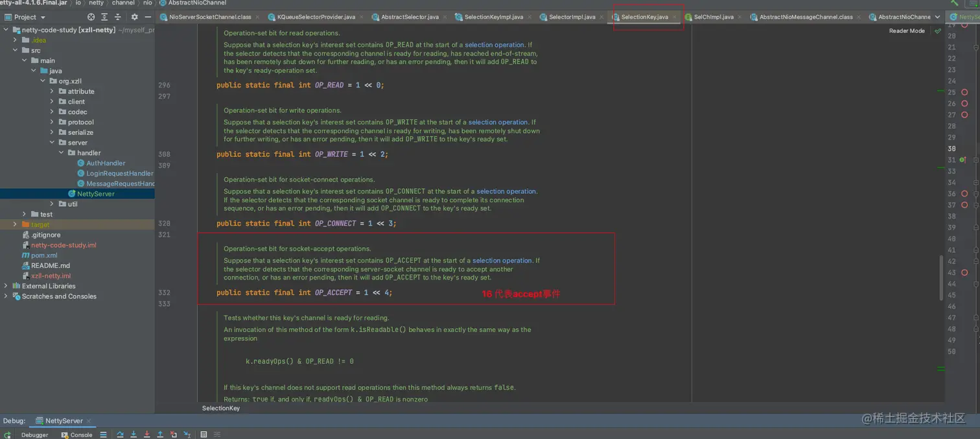Switch to NioServerSocketChannel.class tab
Viewport: 980px width, 439px height.
click(210, 17)
